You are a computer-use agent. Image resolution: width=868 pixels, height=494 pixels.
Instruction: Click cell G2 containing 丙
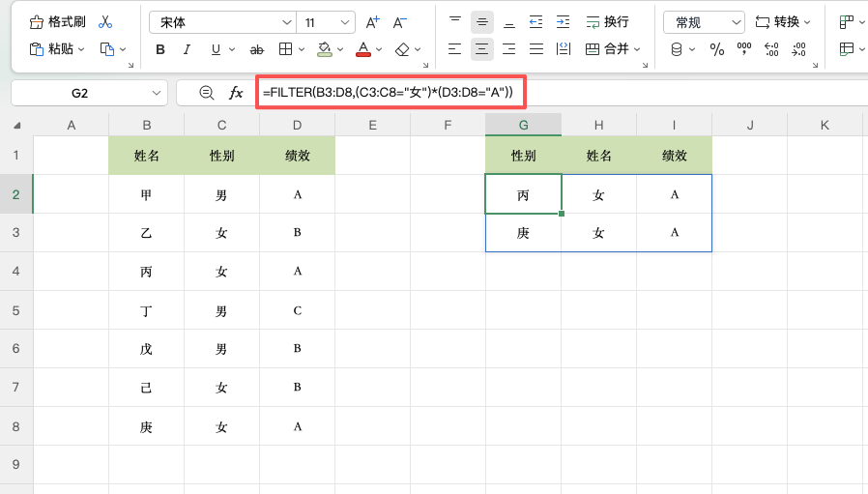pos(524,194)
